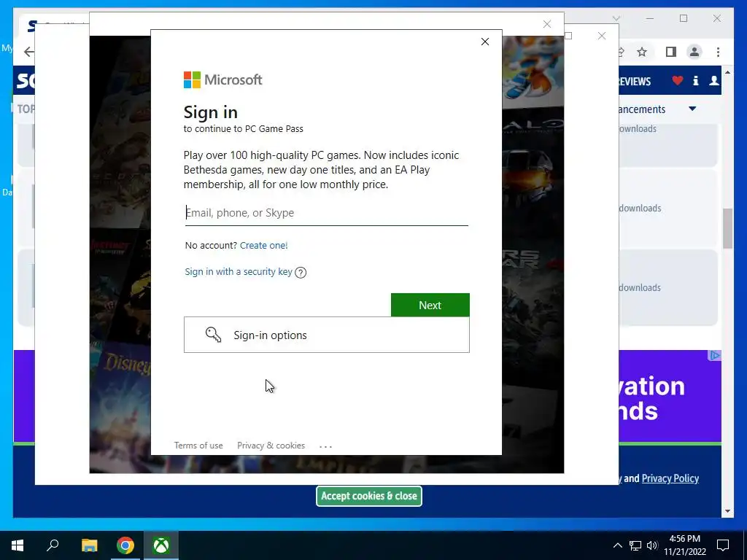
Task: Open the security key help question mark
Action: (301, 273)
